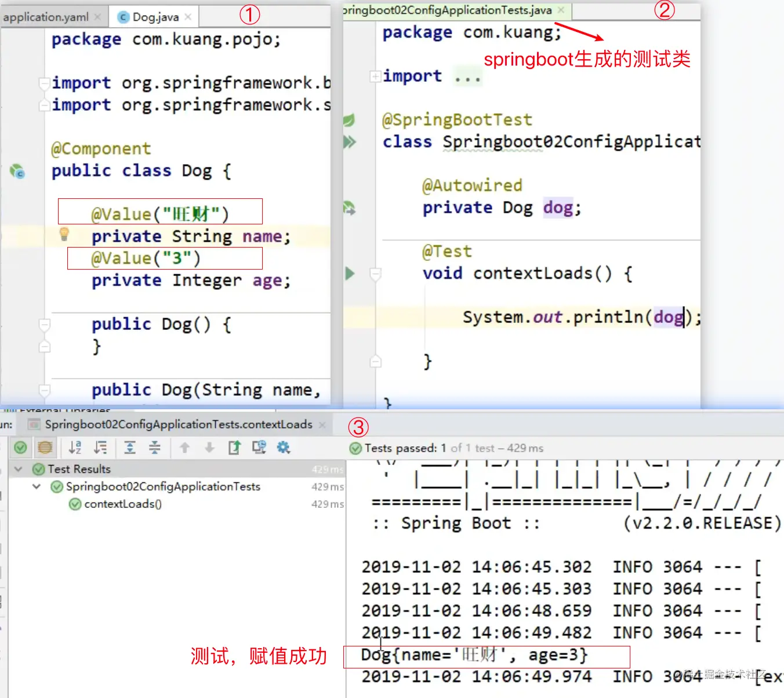Go to next failed test arrow

point(209,448)
